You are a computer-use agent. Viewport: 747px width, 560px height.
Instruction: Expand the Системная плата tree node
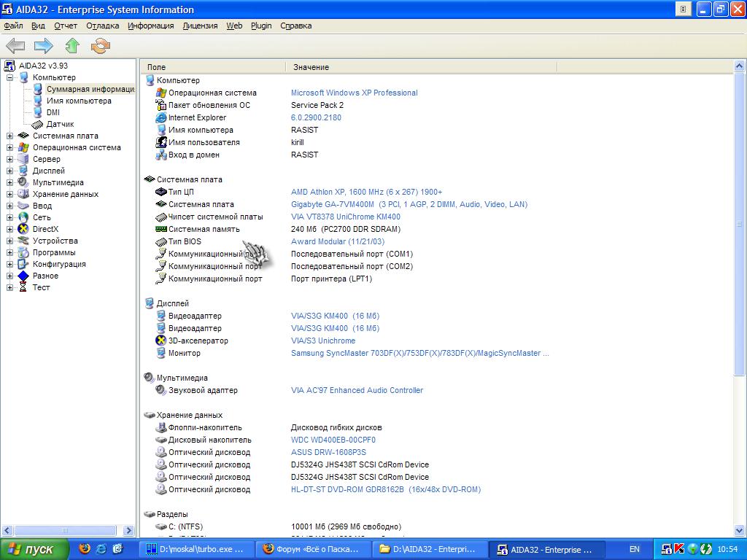9,136
